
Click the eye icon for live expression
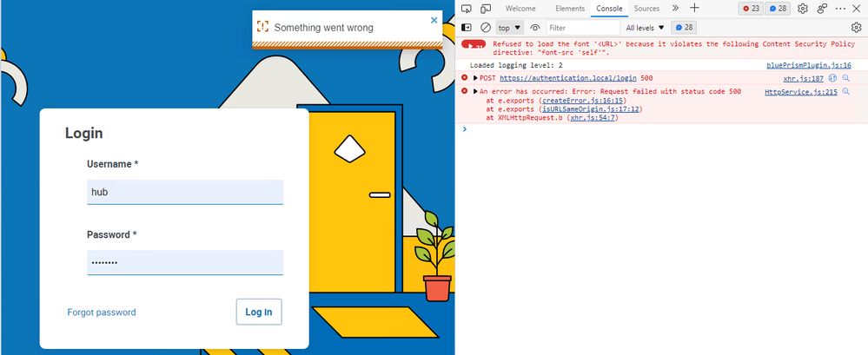(534, 27)
